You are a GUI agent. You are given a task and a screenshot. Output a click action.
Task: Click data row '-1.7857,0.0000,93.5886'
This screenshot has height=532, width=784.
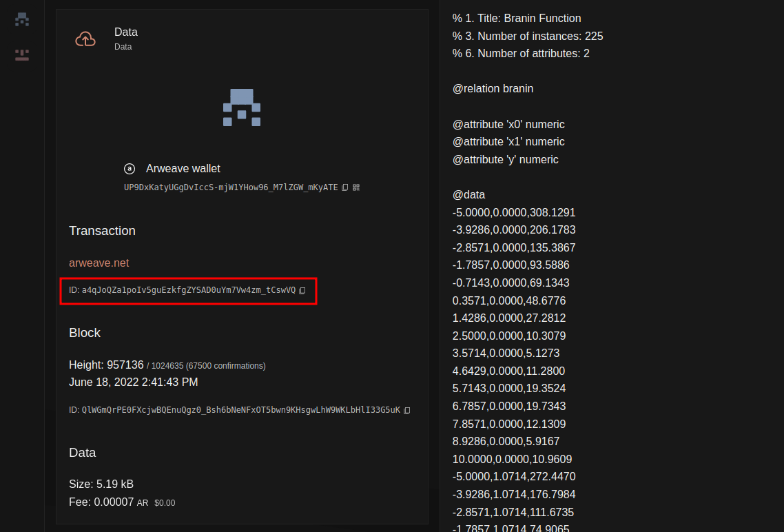click(x=511, y=265)
